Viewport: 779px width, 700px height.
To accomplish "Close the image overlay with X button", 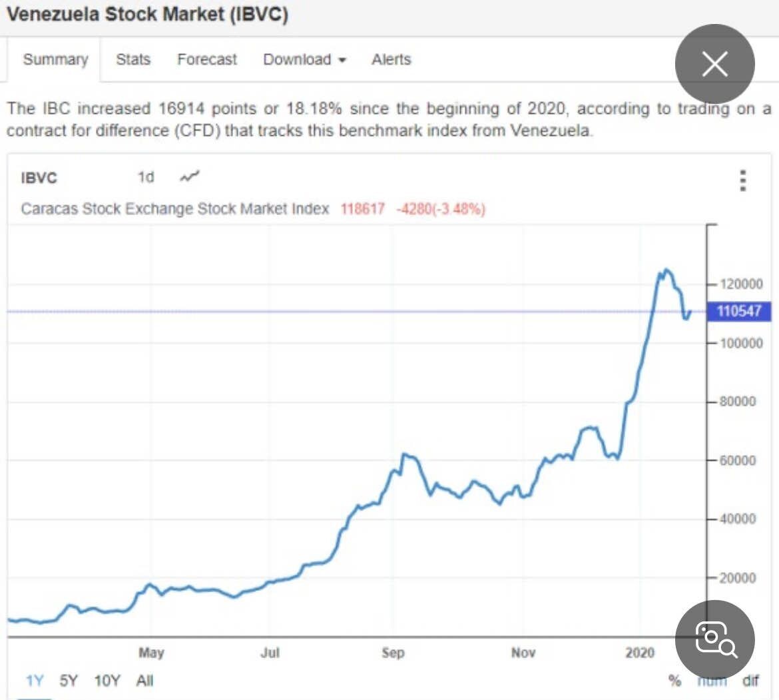I will pyautogui.click(x=714, y=64).
